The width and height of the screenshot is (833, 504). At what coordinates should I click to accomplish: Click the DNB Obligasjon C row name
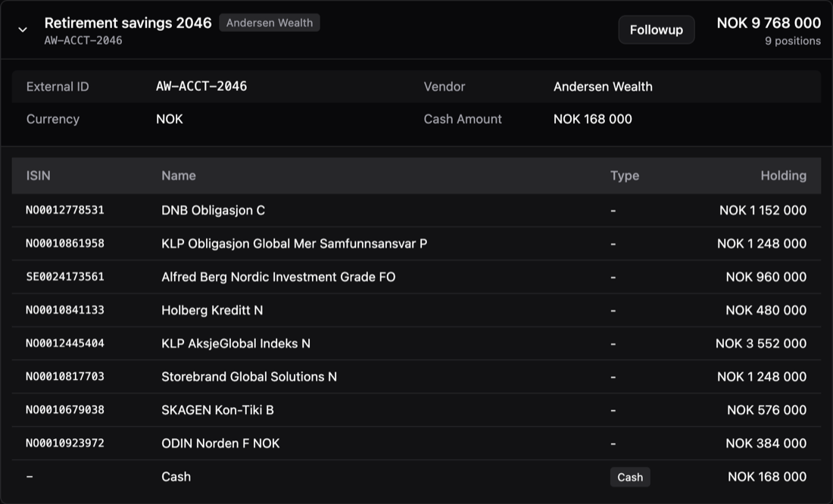213,210
